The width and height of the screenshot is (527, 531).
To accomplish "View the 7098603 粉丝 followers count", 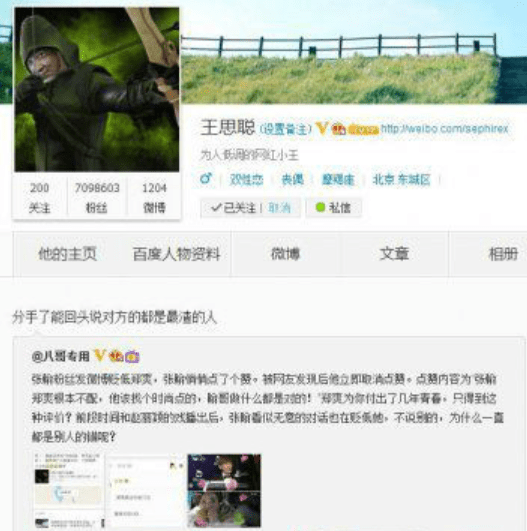I will 97,197.
